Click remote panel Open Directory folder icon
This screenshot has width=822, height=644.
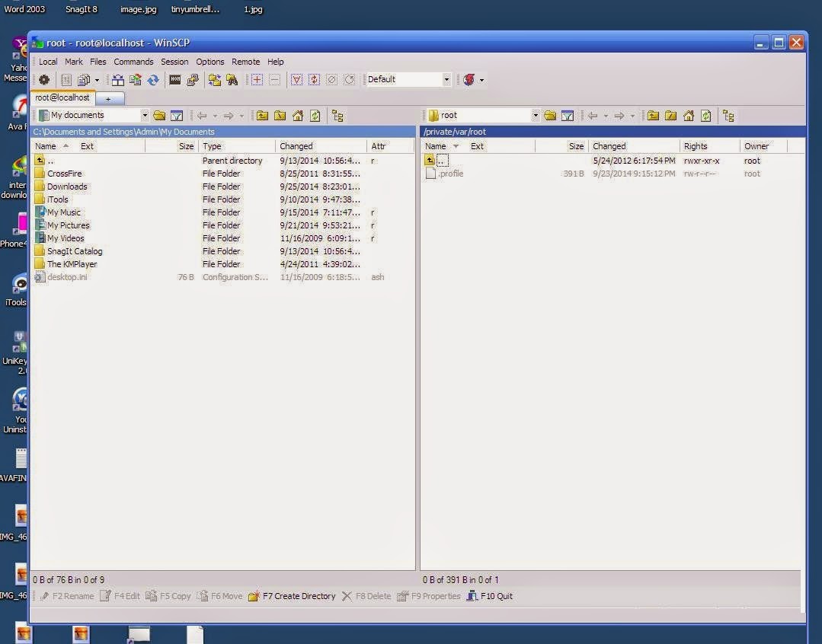click(550, 116)
